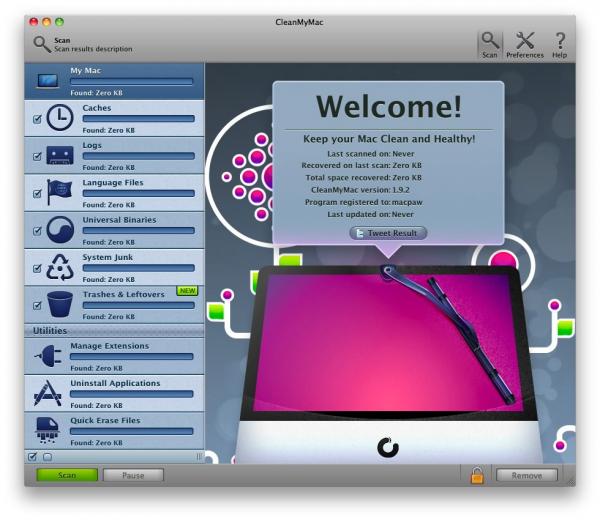Click the check all icon below sidebar
The height and width of the screenshot is (520, 600).
33,456
